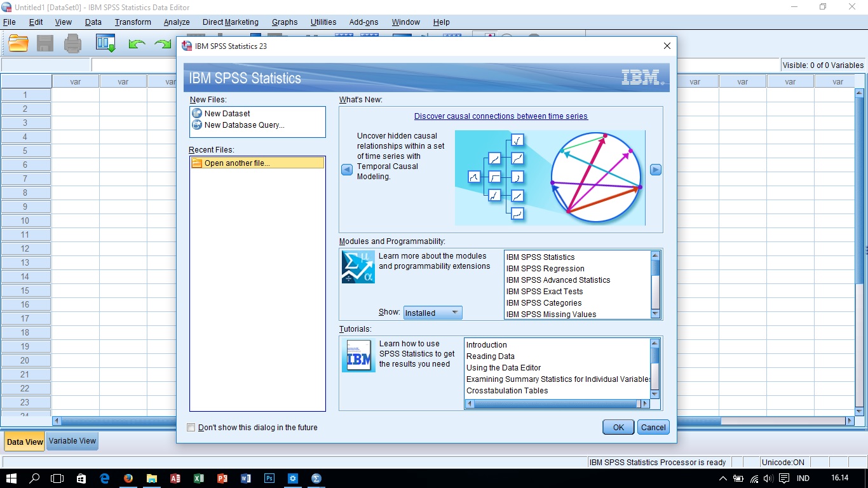Switch to the SPSS taskbar icon
The height and width of the screenshot is (488, 868).
tap(316, 478)
